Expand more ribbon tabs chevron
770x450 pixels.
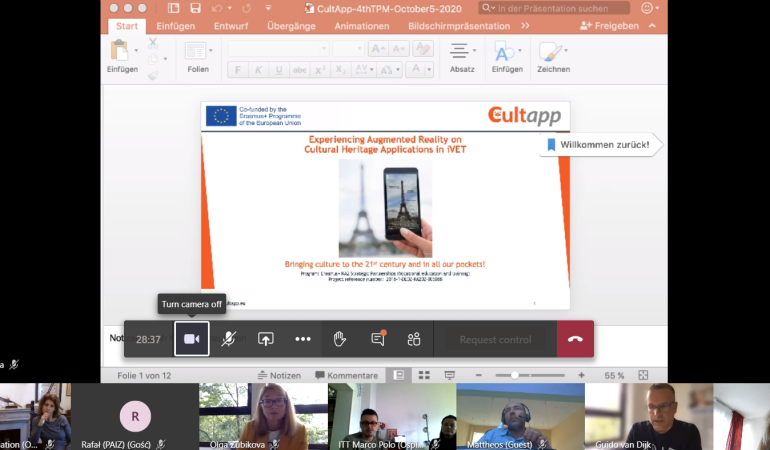525,26
